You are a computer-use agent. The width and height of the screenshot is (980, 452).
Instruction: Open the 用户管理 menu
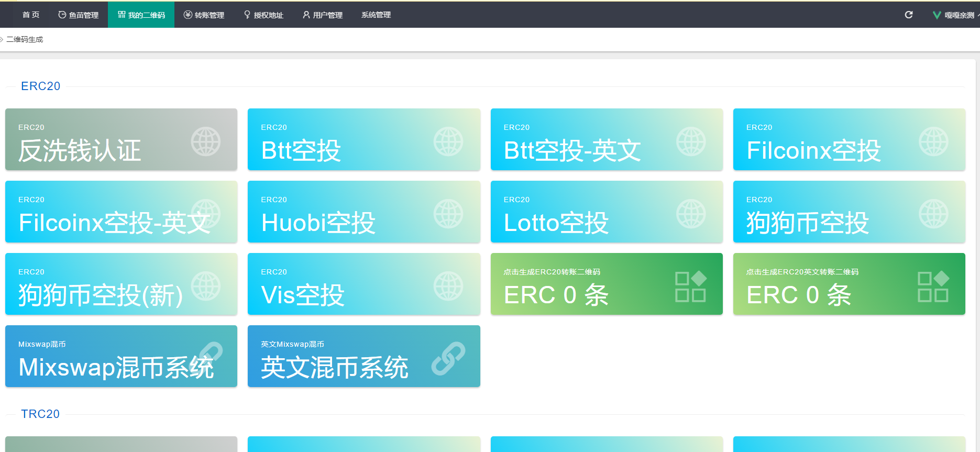pyautogui.click(x=323, y=15)
